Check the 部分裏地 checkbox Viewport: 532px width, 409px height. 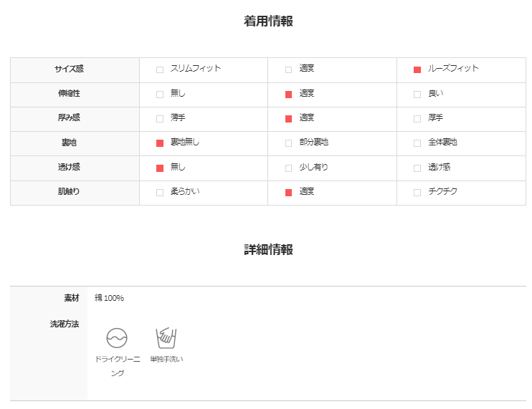288,143
